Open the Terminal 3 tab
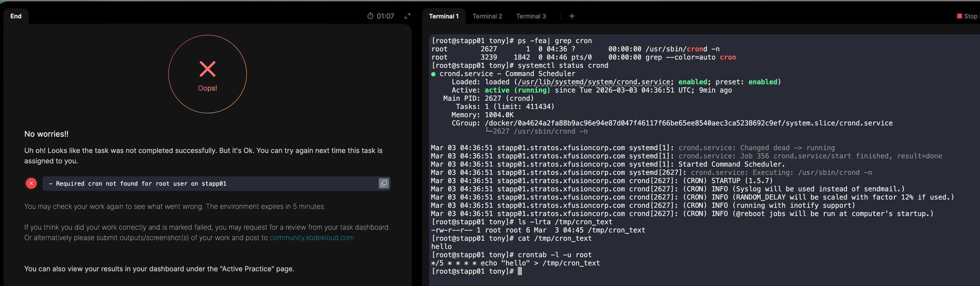 [x=531, y=16]
